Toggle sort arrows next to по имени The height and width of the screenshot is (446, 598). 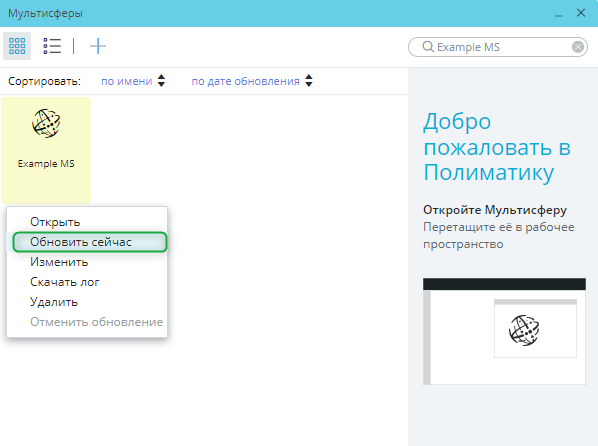[x=161, y=81]
